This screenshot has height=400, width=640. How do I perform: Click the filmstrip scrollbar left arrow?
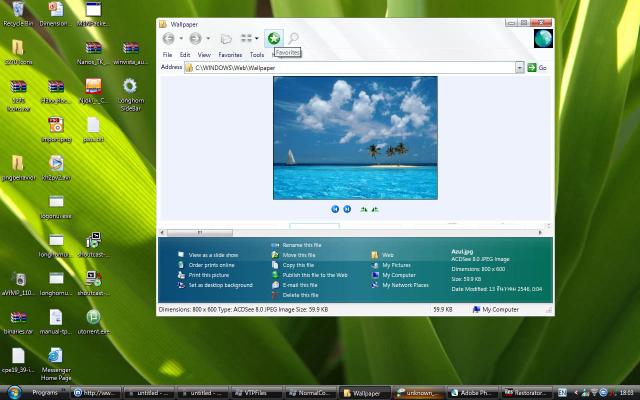pyautogui.click(x=162, y=233)
